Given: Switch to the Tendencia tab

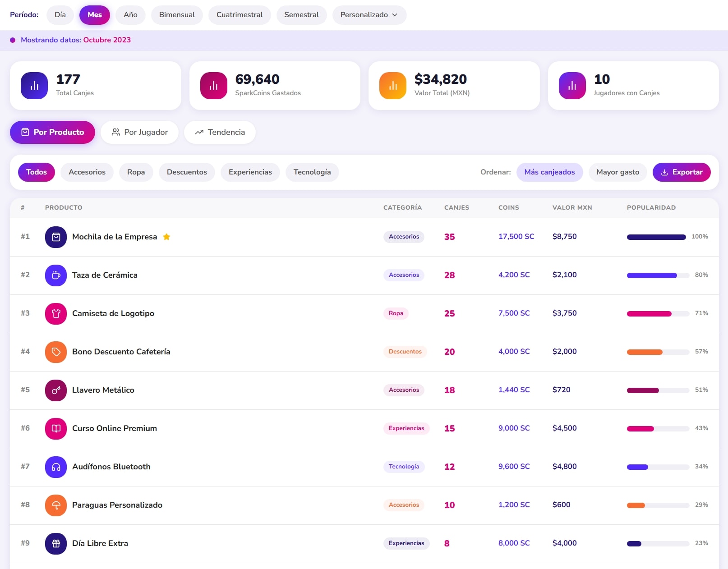Looking at the screenshot, I should 220,132.
